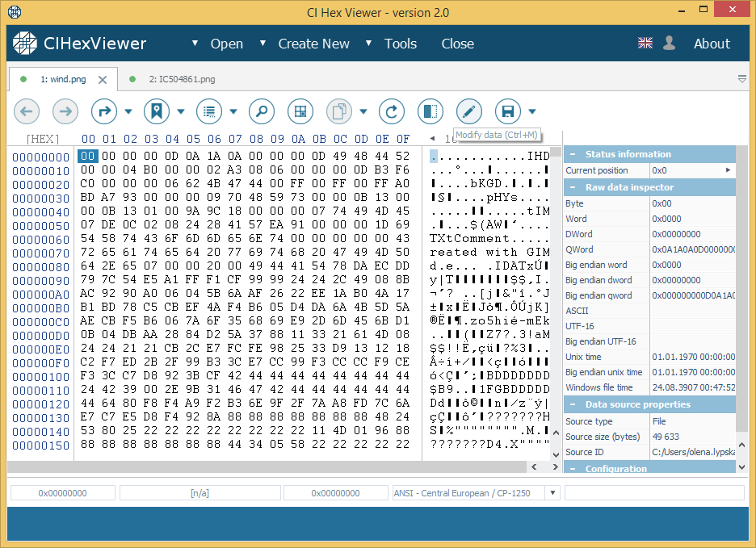Go back with the left arrow toolbar button

[27, 112]
